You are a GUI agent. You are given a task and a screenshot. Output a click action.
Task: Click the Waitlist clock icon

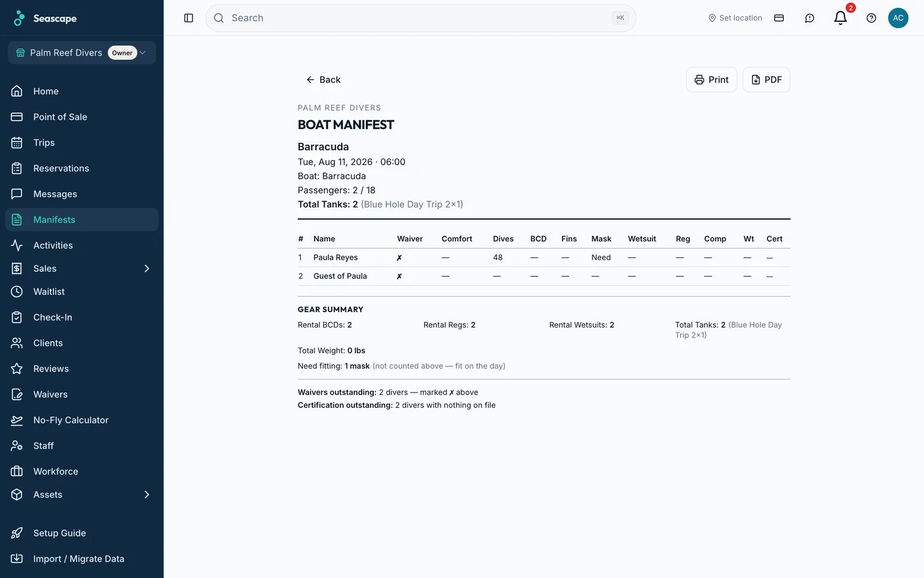(17, 292)
